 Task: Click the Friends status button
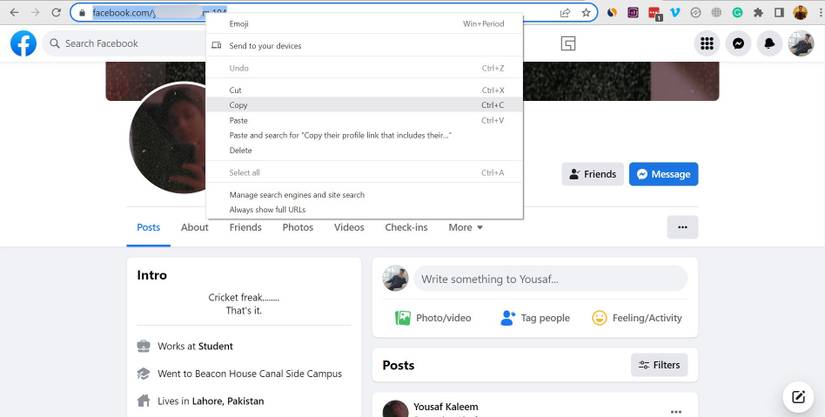(592, 174)
